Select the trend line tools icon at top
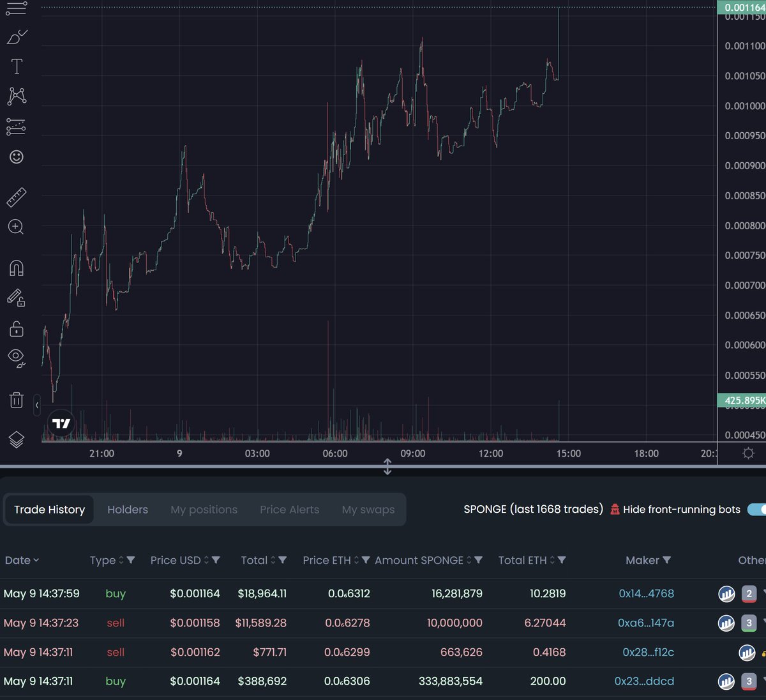The image size is (766, 700). click(x=17, y=8)
